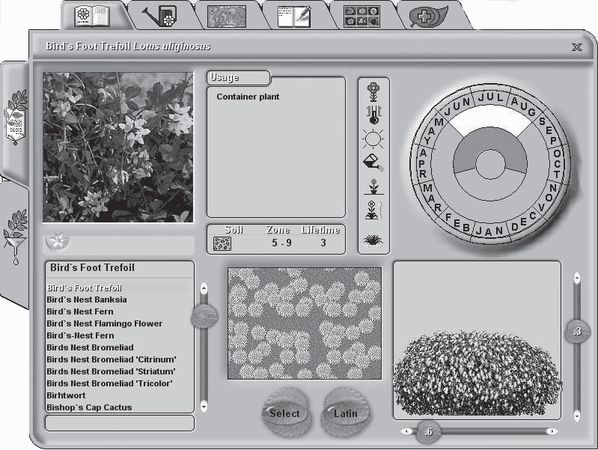Click the Select button

(x=285, y=413)
